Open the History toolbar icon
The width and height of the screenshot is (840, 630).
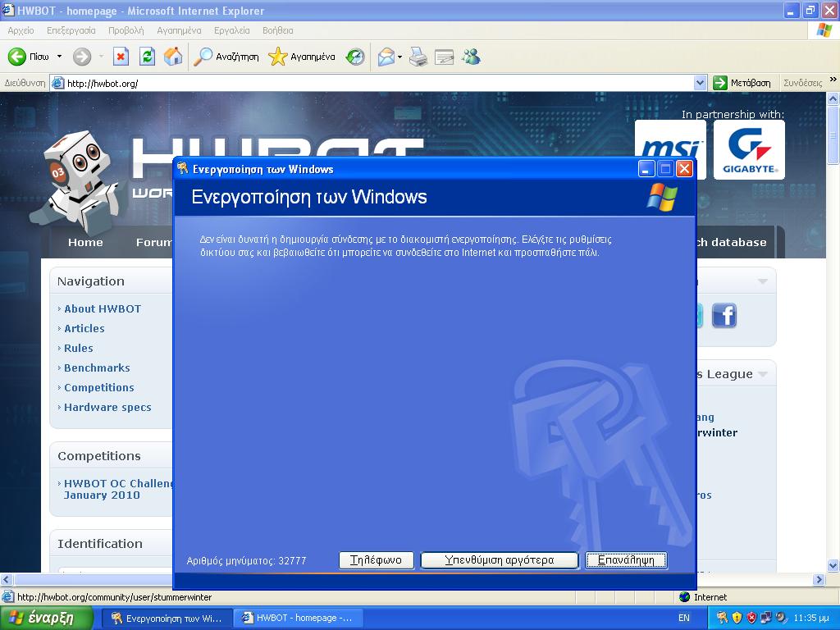(x=354, y=57)
